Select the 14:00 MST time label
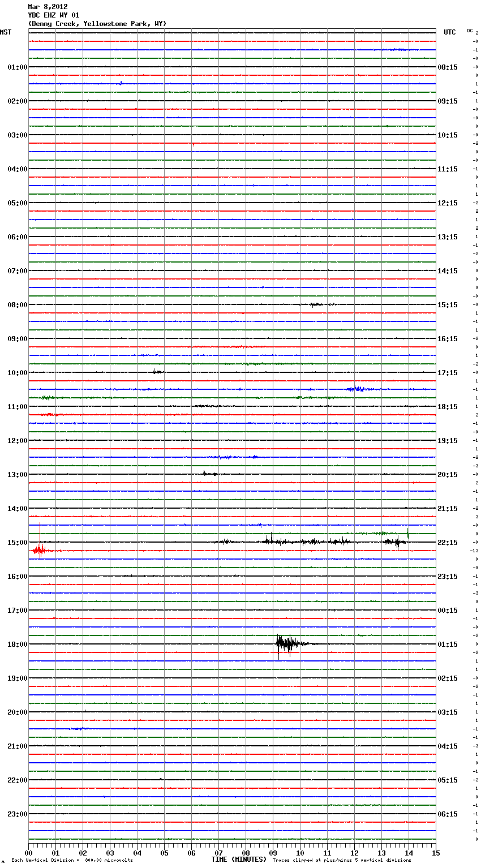This screenshot has width=481, height=868. (x=17, y=509)
